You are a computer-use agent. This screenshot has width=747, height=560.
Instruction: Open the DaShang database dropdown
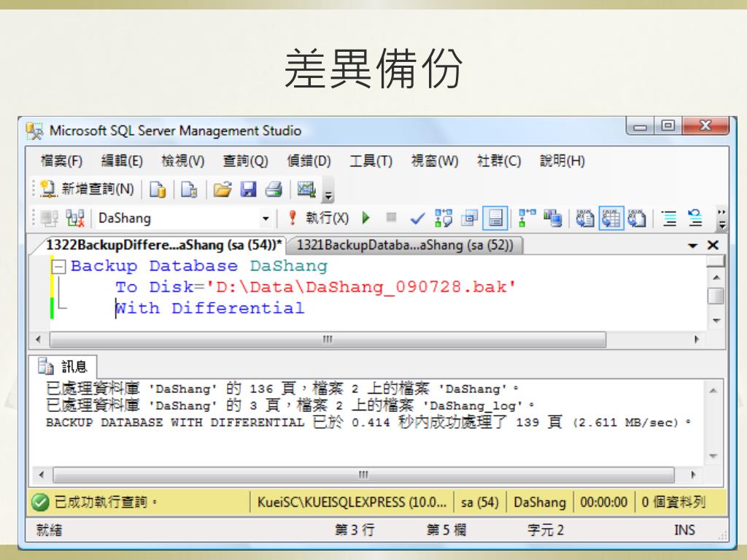pos(266,219)
